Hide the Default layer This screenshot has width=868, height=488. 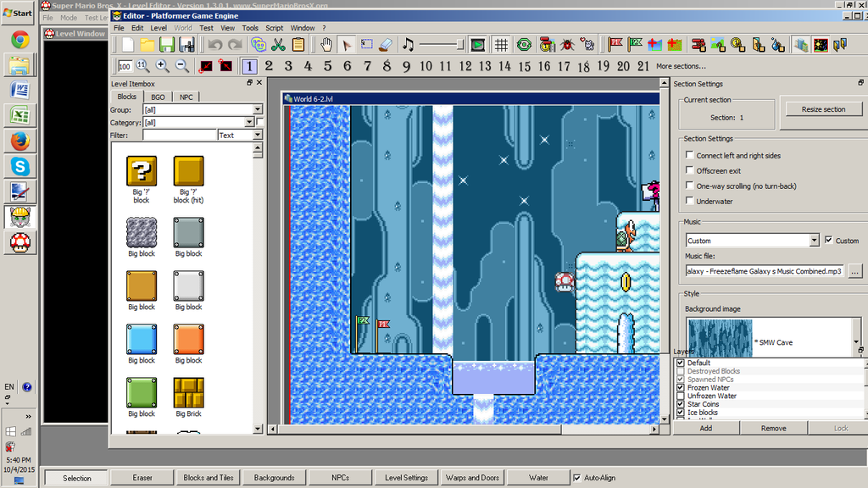pos(681,363)
